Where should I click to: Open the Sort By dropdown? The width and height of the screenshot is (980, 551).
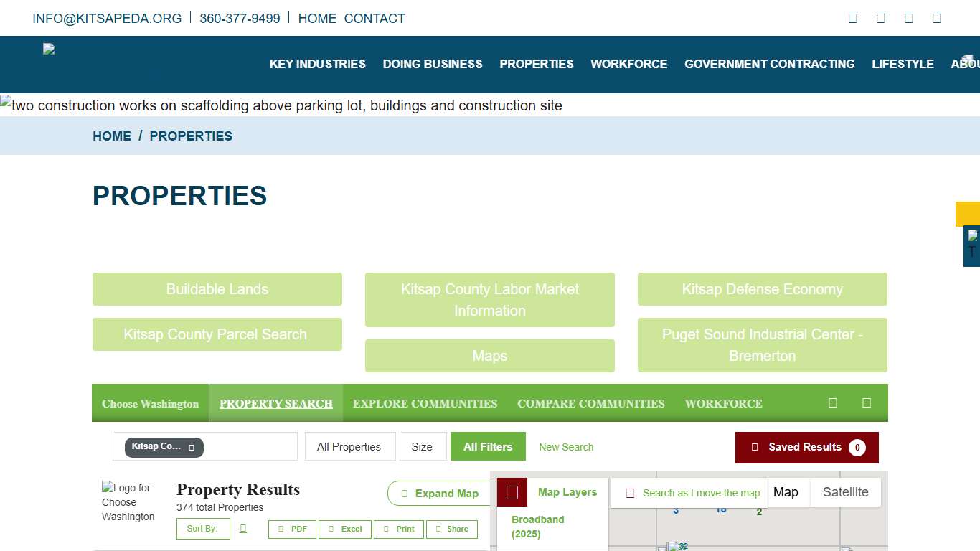[203, 528]
